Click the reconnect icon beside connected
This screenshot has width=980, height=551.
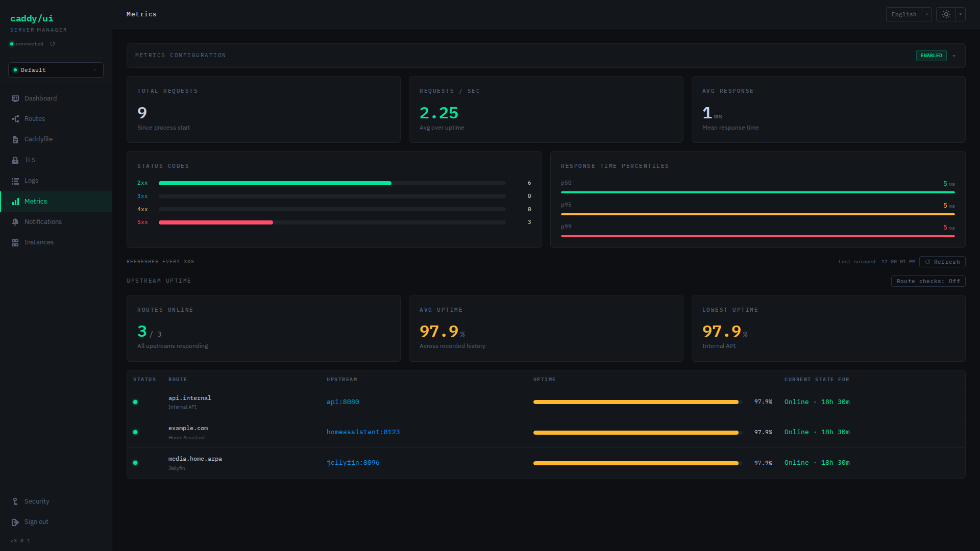tap(53, 44)
